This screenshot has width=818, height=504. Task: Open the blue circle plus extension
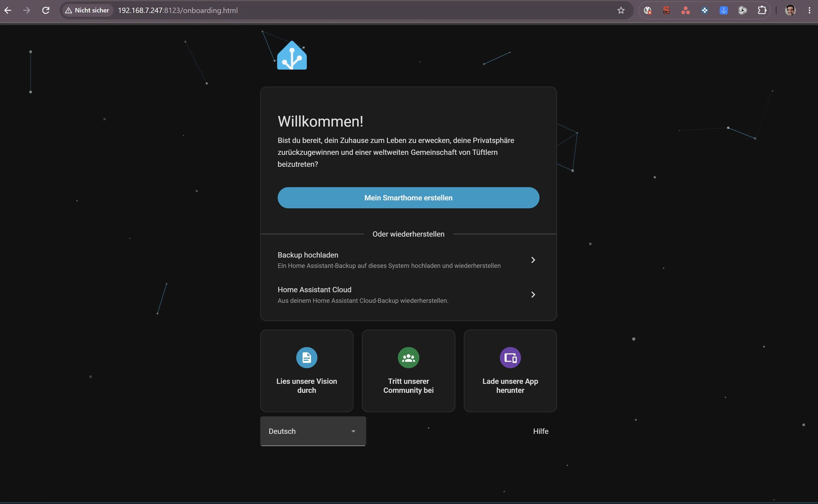pos(704,10)
